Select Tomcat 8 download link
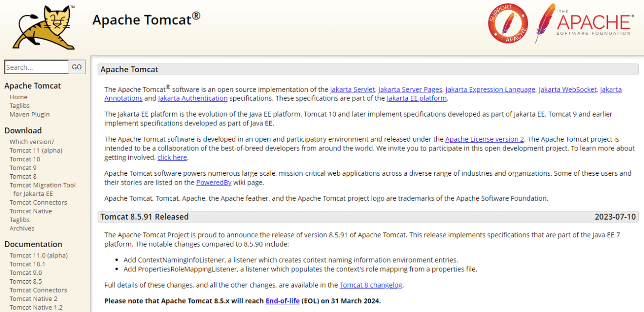Screen dimensions: 644x312 point(23,176)
